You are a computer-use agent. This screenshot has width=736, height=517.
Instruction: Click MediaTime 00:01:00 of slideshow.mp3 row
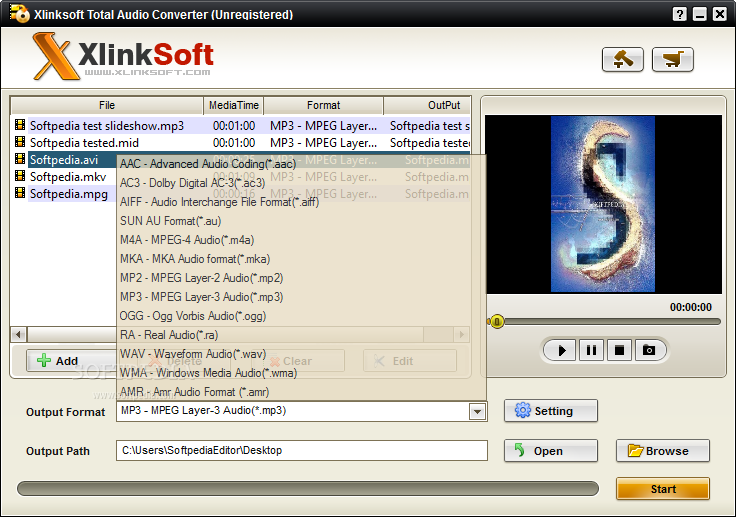click(x=234, y=125)
